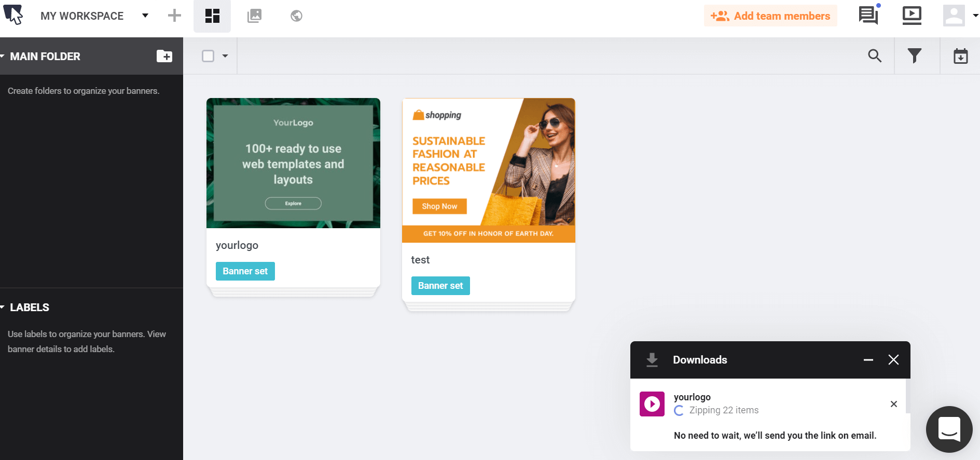Add a new folder in Main Folder

[164, 56]
